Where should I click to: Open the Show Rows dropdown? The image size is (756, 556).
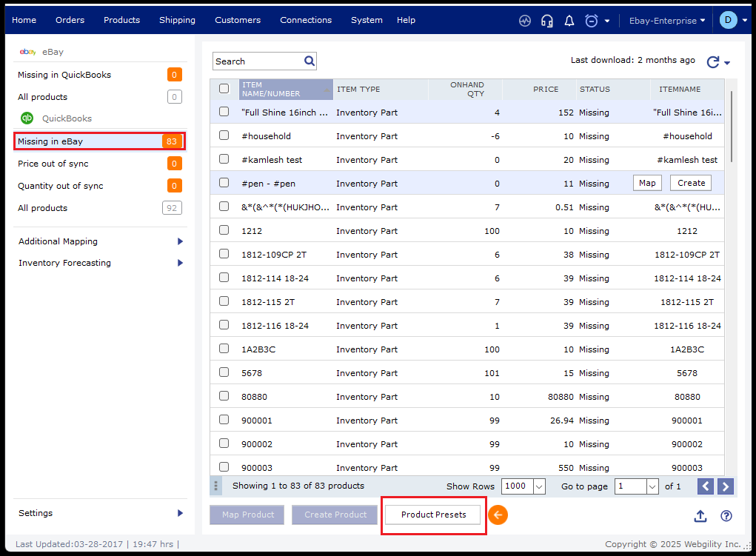click(523, 486)
